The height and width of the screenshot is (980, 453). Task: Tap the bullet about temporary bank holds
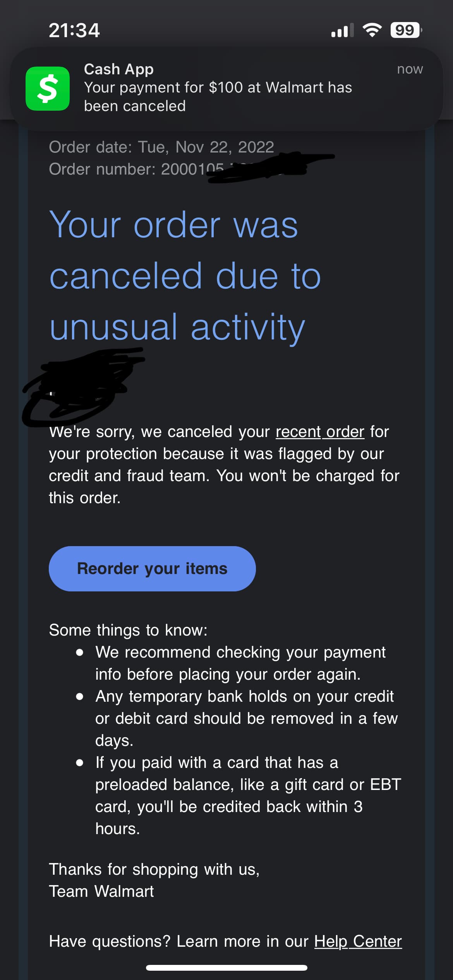coord(246,718)
